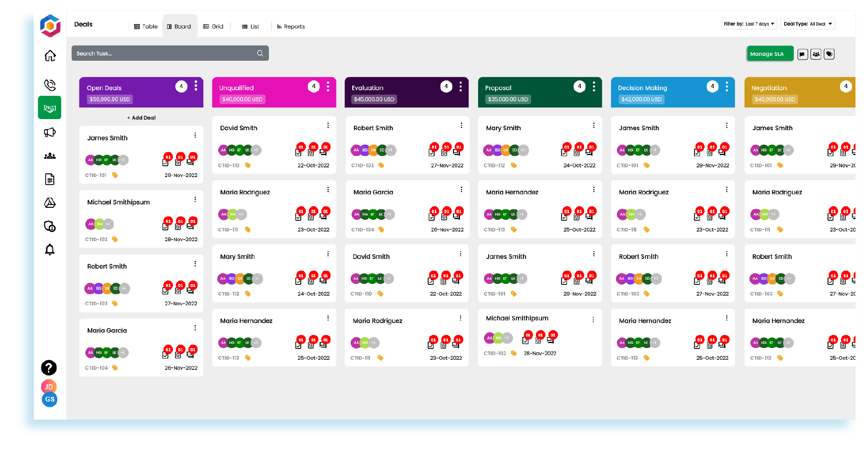868x458 pixels.
Task: Select the GS avatar at sidebar bottom
Action: click(49, 399)
